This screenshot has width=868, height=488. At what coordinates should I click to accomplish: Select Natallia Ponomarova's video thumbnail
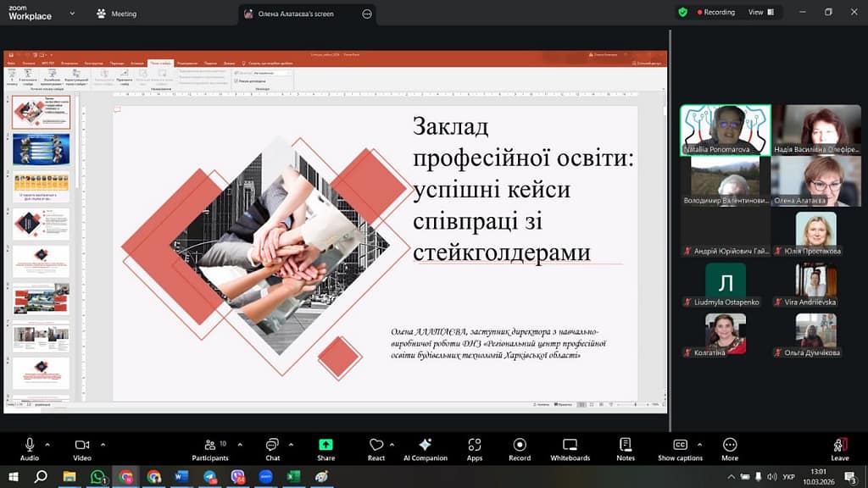click(725, 130)
